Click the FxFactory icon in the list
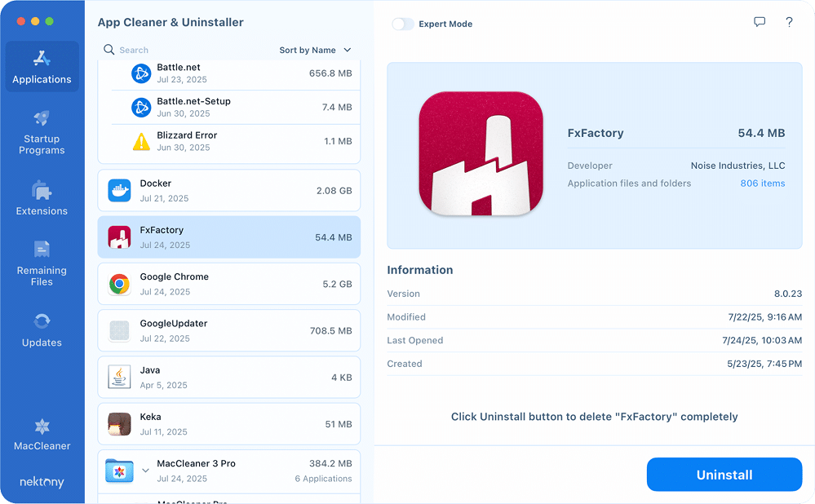 click(120, 237)
